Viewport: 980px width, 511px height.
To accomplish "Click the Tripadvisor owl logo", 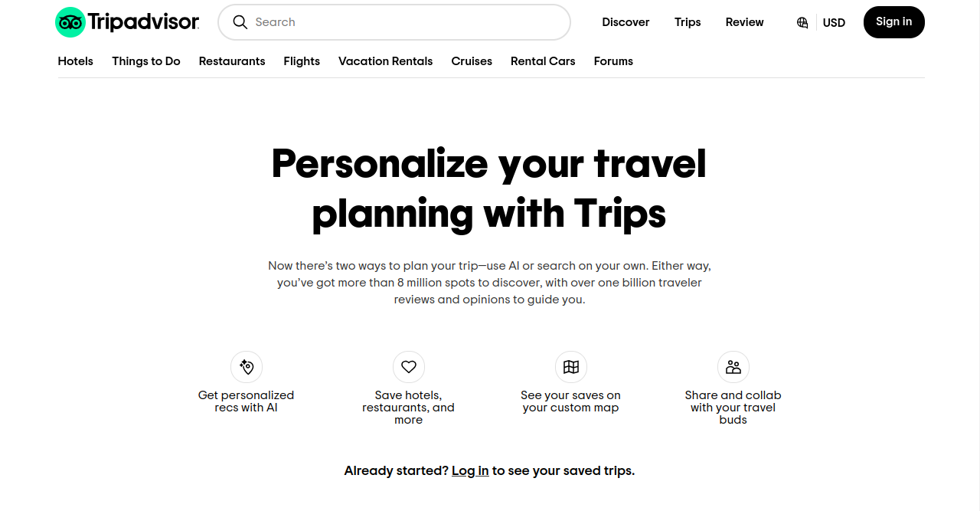I will click(70, 22).
